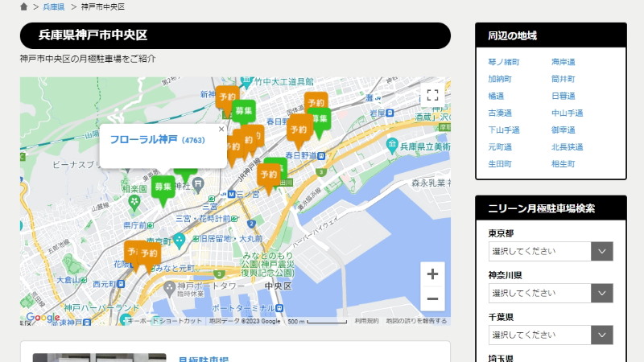644x362 pixels.
Task: Open the 月極駐車場 listing link below map
Action: (x=204, y=359)
